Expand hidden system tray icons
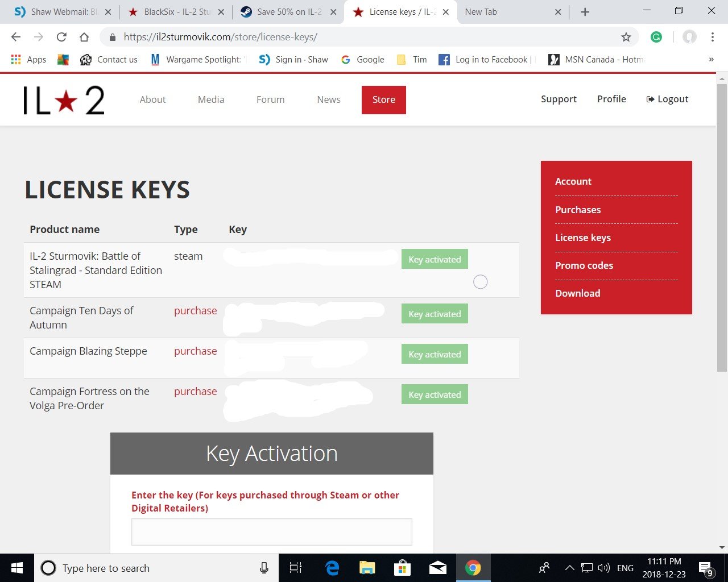This screenshot has width=728, height=582. pyautogui.click(x=569, y=568)
